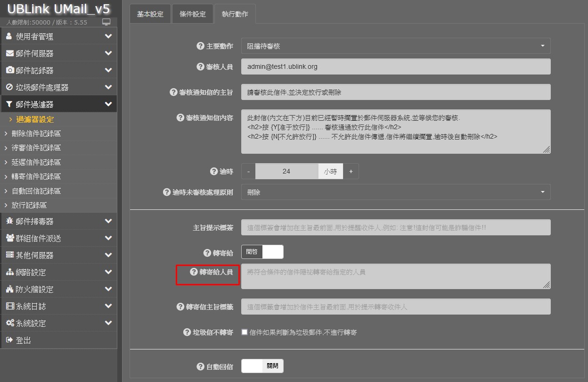
Task: Click help icon beside 審核人員 label
Action: pos(200,67)
